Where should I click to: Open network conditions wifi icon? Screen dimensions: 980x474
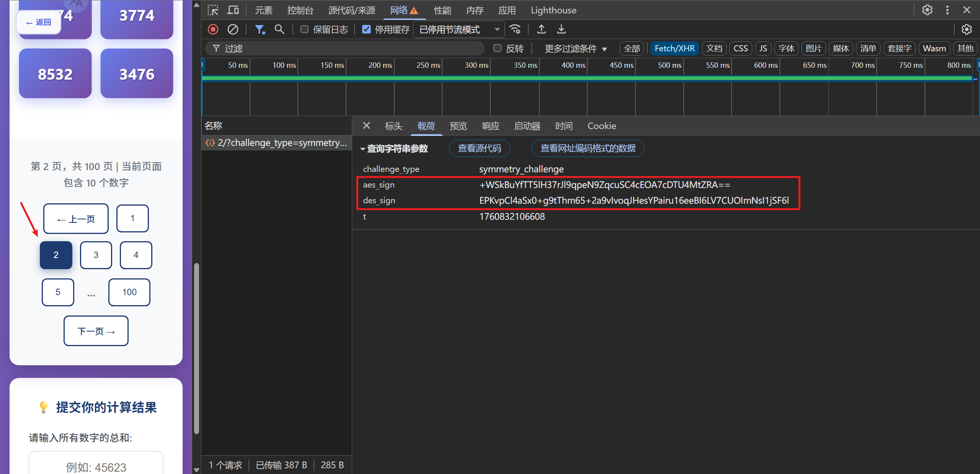pos(515,29)
